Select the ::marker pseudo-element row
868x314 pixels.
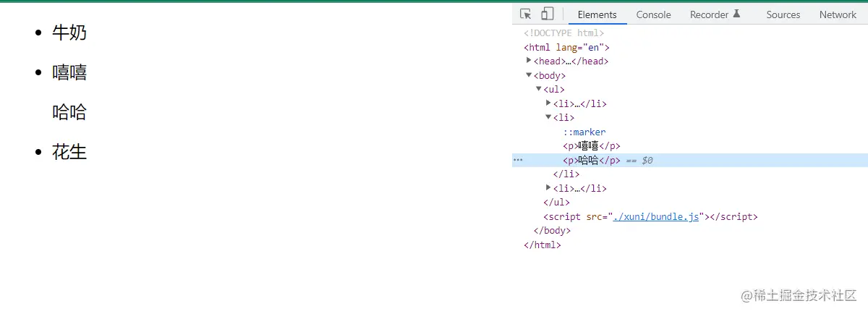[584, 132]
